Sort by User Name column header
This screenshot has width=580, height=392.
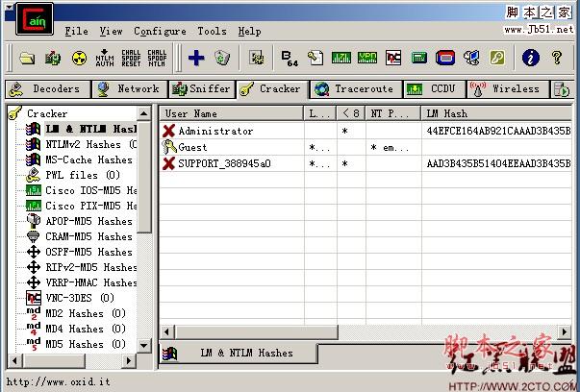232,113
